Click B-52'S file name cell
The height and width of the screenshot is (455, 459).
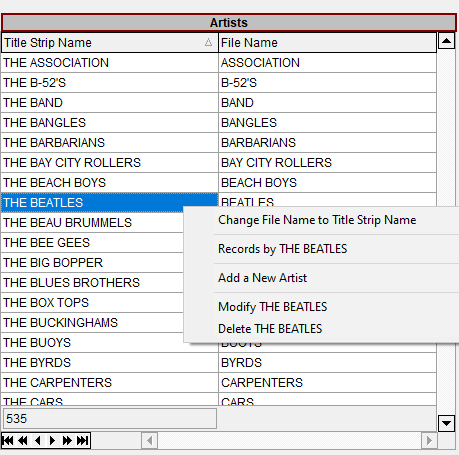[x=327, y=83]
